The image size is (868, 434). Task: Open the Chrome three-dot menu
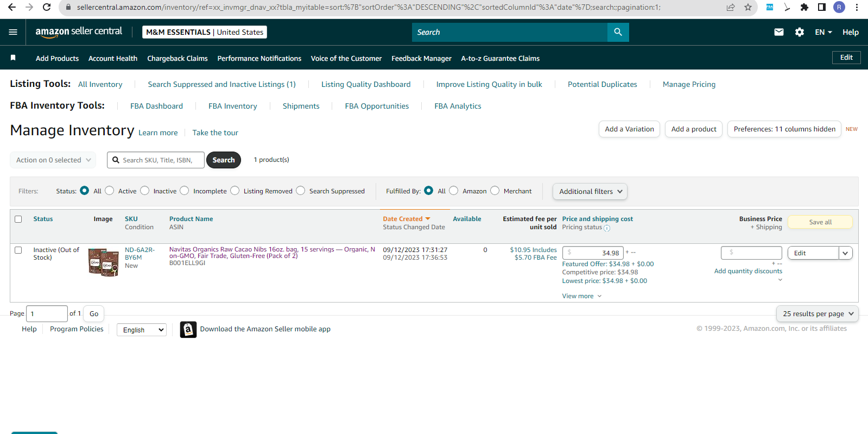857,7
